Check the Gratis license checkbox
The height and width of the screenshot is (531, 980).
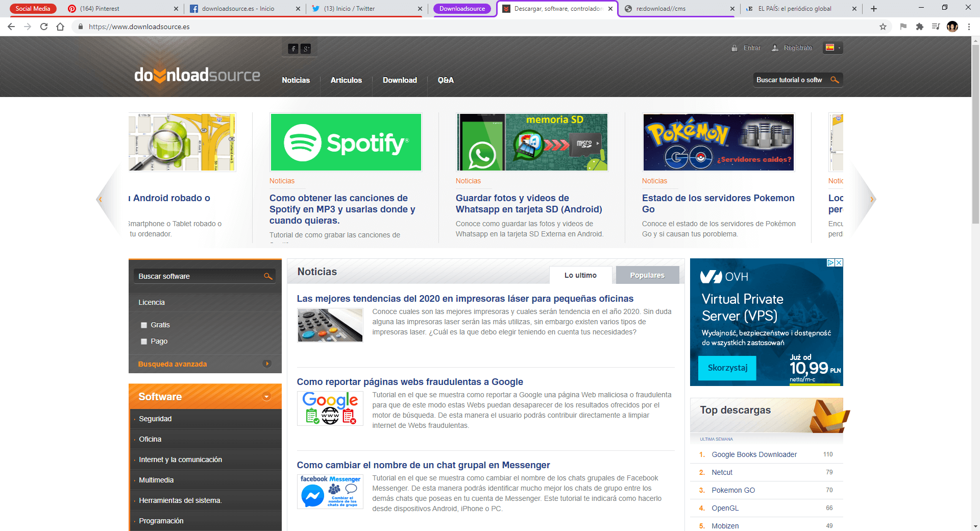tap(144, 325)
